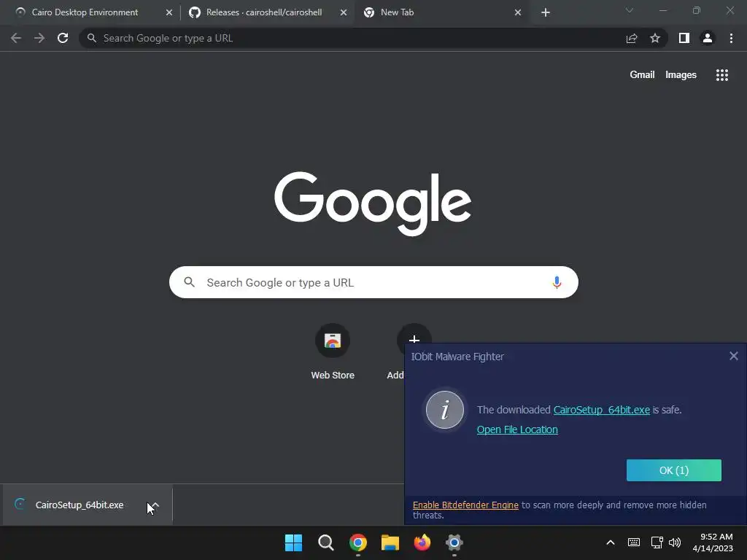Add a new shortcut tile

tap(414, 341)
